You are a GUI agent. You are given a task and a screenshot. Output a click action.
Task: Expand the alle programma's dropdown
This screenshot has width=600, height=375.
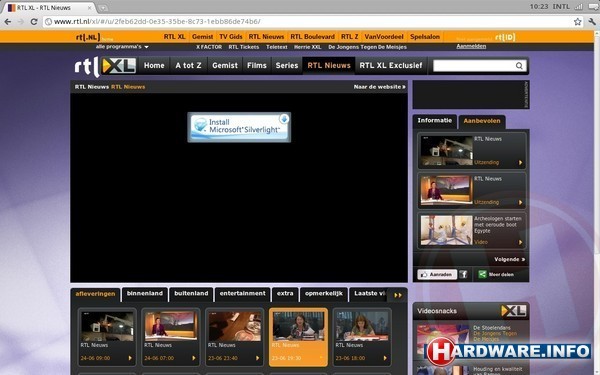tap(122, 47)
